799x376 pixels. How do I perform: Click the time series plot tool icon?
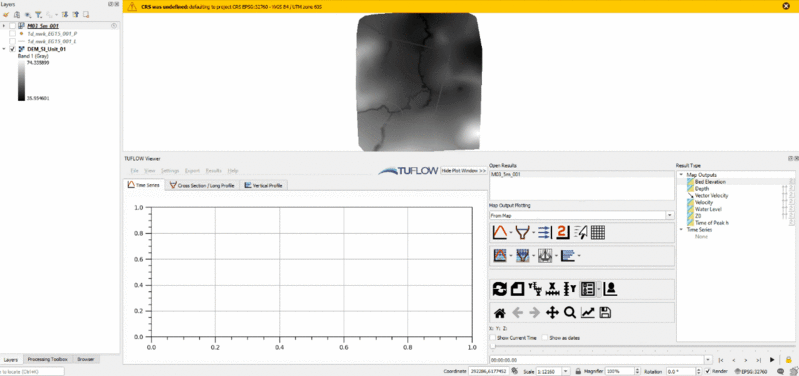(x=499, y=232)
